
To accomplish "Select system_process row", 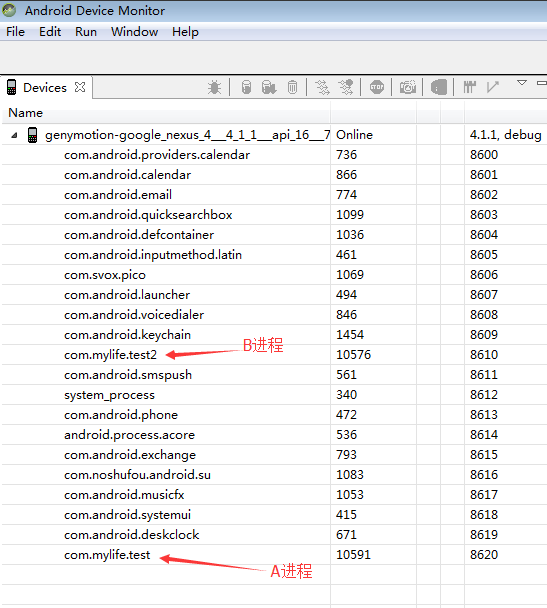I will (x=273, y=395).
